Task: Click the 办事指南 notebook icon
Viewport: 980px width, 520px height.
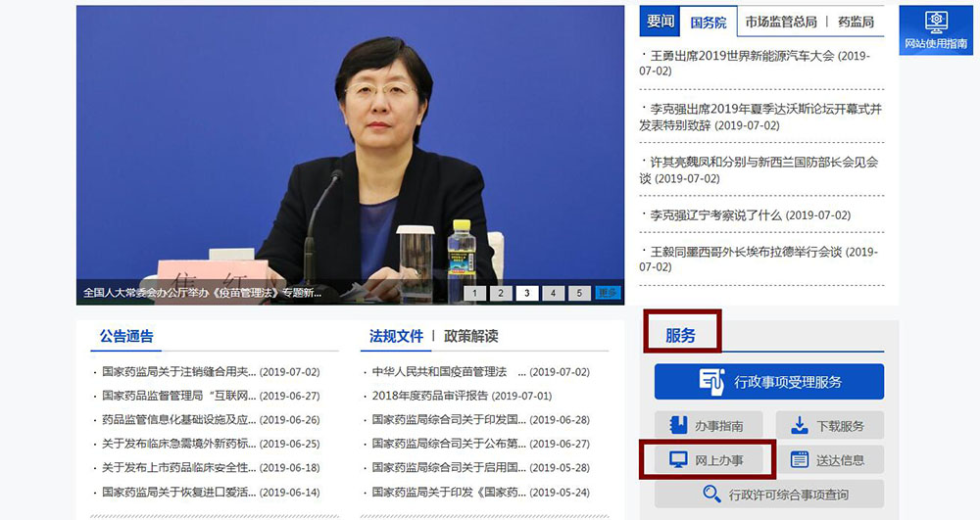Action: pyautogui.click(x=678, y=425)
